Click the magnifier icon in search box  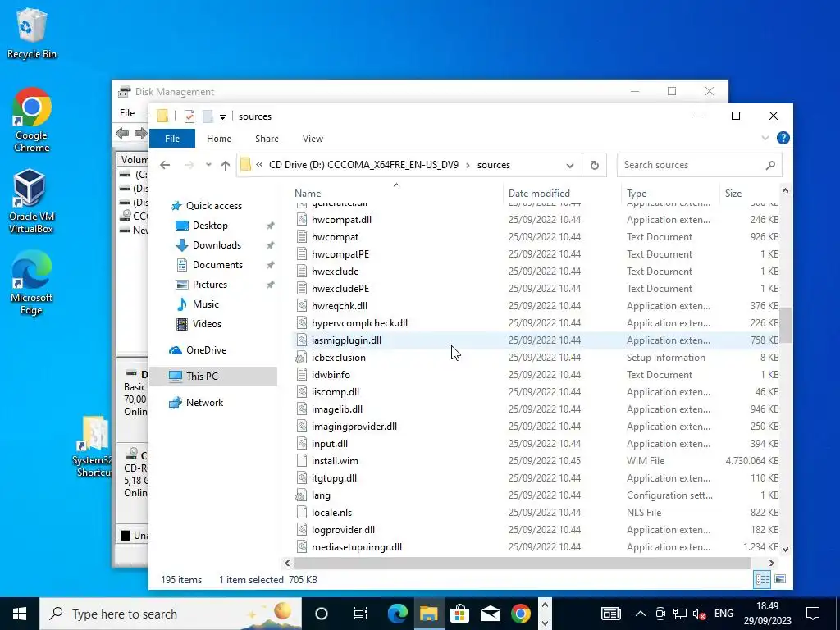pos(770,165)
